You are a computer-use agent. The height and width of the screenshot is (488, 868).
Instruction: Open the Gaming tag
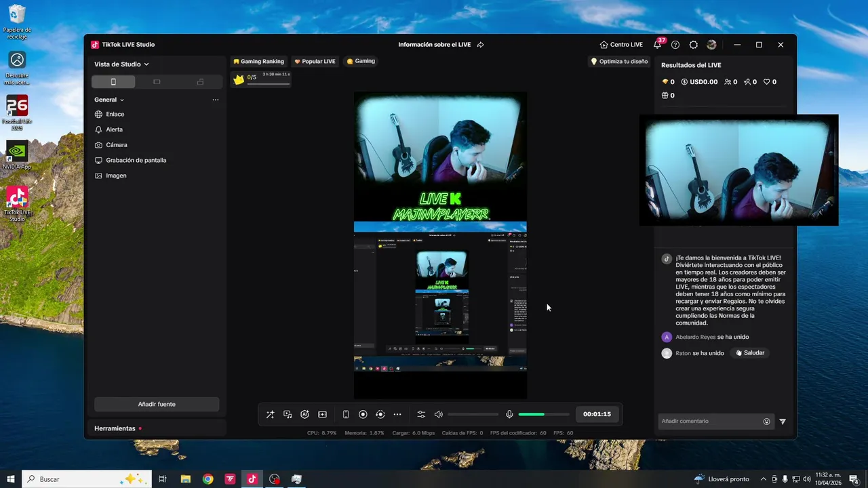click(361, 61)
